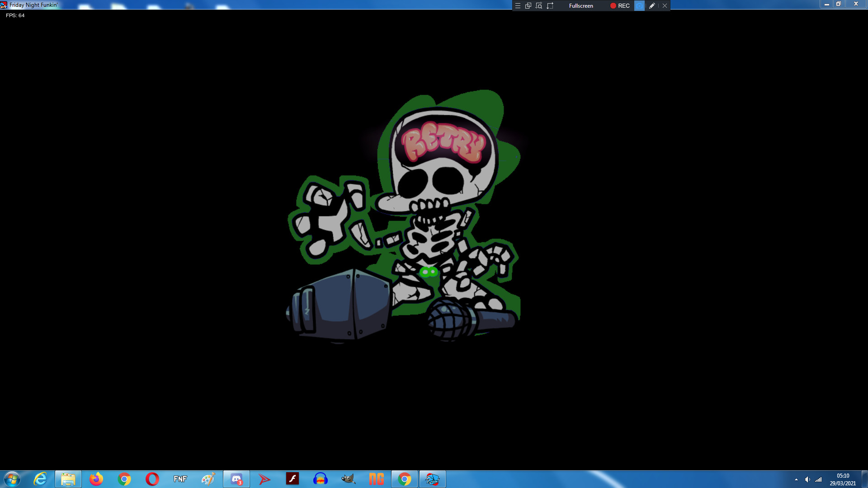Select the region-select magnifier tool in the recorder toolbar
Screen dimensions: 868x488
pyautogui.click(x=539, y=5)
